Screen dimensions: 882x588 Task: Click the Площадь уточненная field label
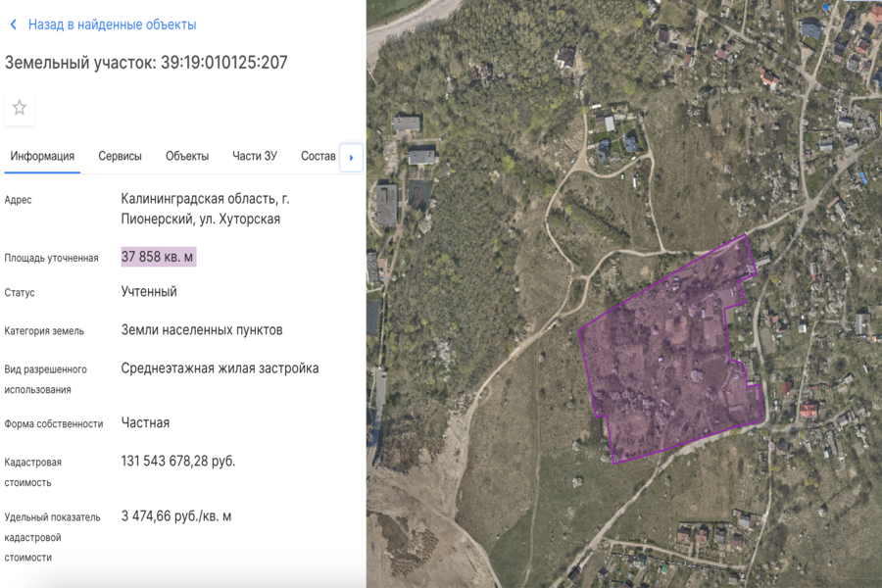click(51, 258)
